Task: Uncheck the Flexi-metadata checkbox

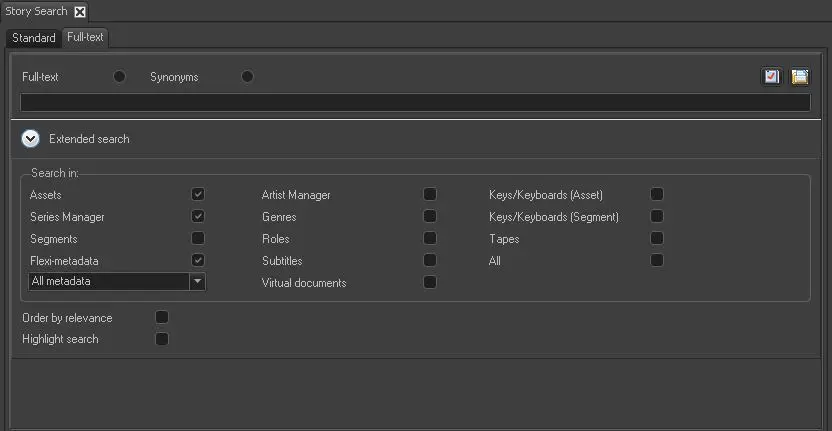Action: [x=198, y=260]
